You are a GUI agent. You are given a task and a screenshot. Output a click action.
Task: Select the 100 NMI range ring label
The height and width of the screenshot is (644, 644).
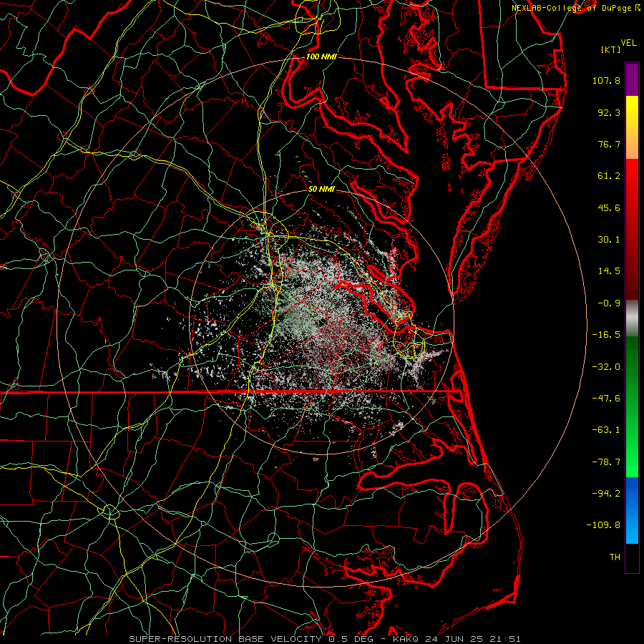(x=321, y=57)
